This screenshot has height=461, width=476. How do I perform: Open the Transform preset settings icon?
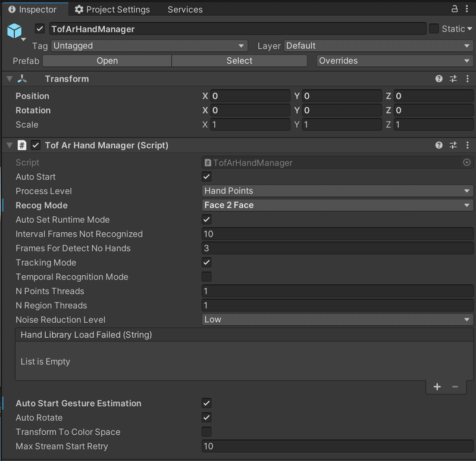(453, 79)
